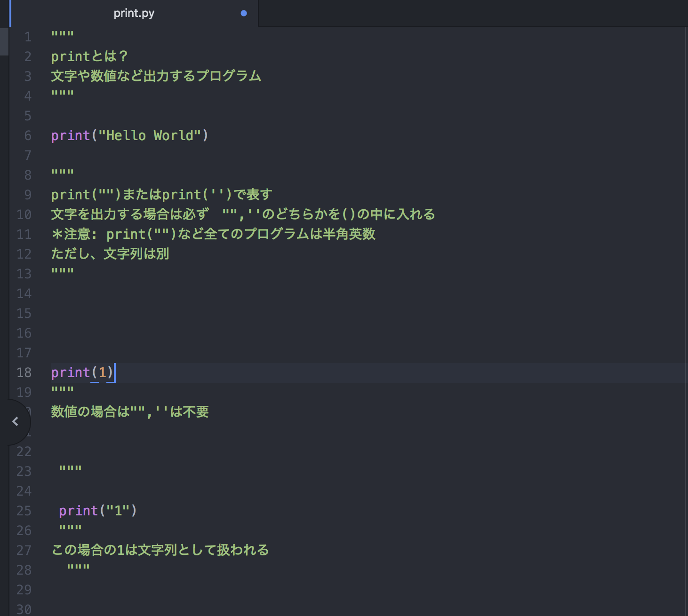The width and height of the screenshot is (688, 616).
Task: Click line number 25 in the gutter
Action: tap(24, 511)
